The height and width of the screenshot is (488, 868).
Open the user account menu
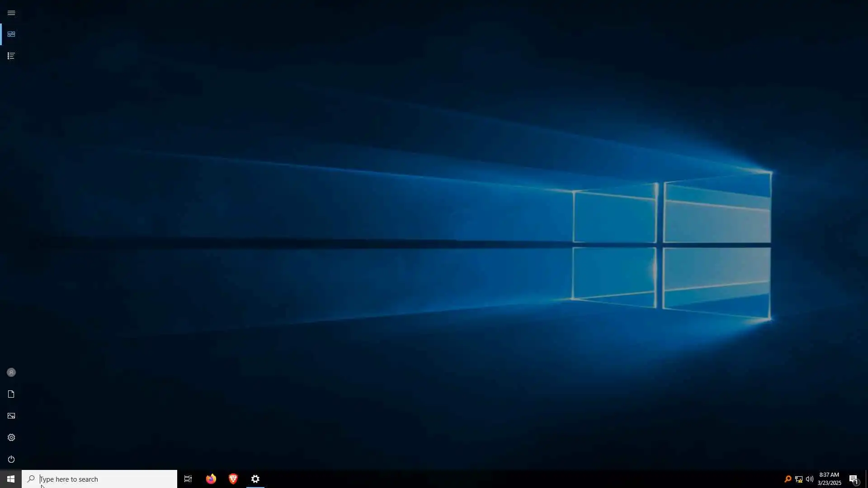[11, 372]
